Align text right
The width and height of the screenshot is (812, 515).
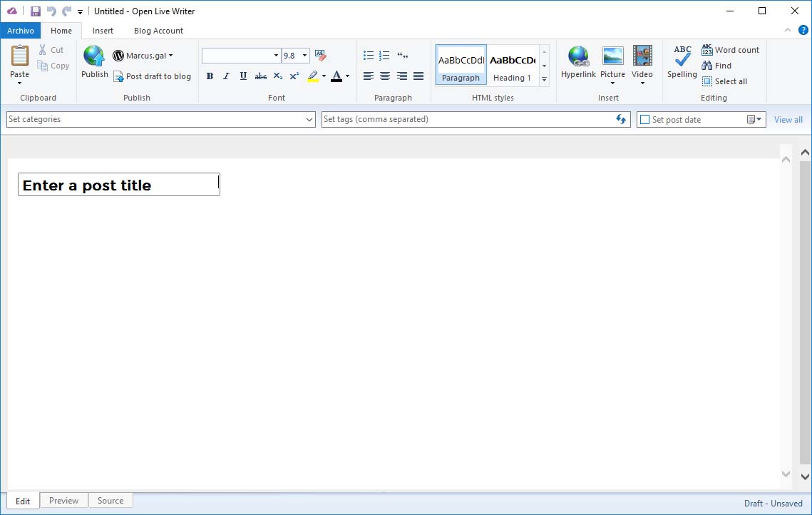402,76
